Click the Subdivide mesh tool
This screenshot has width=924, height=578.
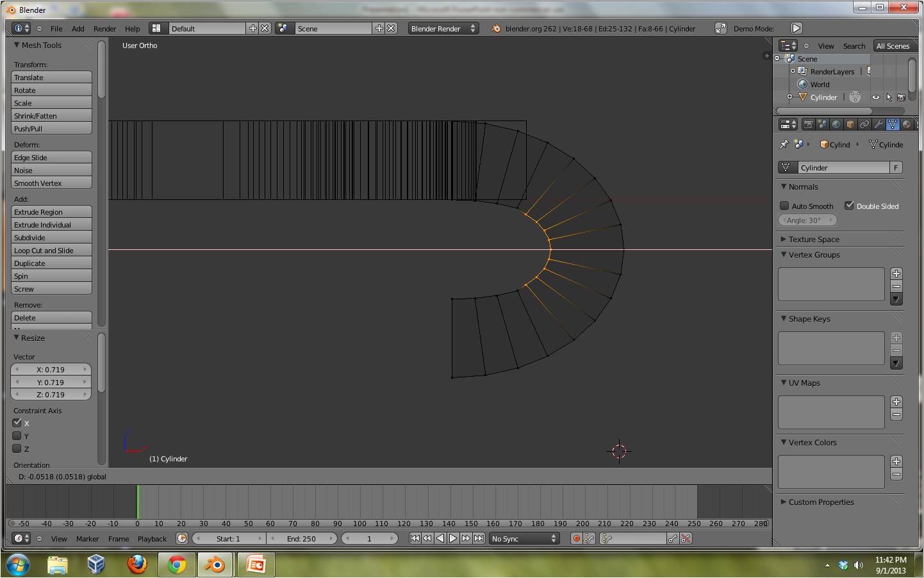[x=52, y=237]
